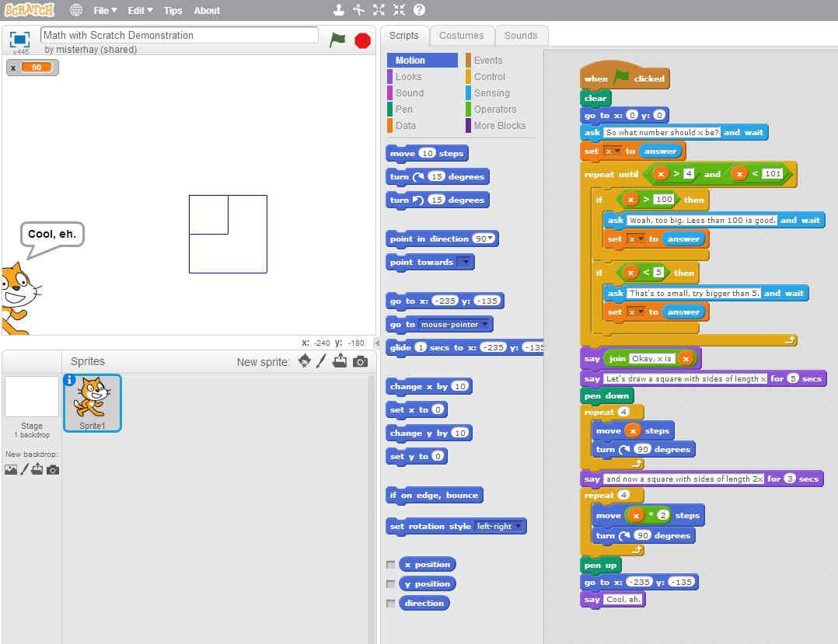Image resolution: width=838 pixels, height=644 pixels.
Task: Choose backdrop from library
Action: (11, 469)
